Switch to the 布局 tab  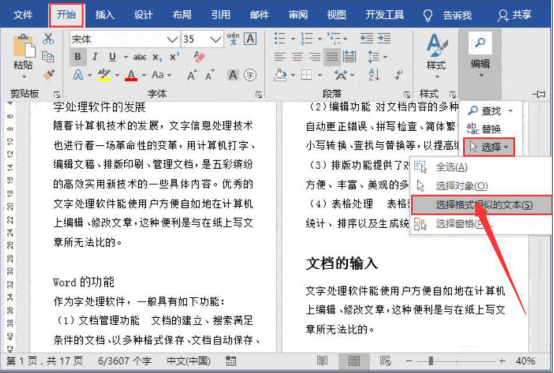[182, 15]
